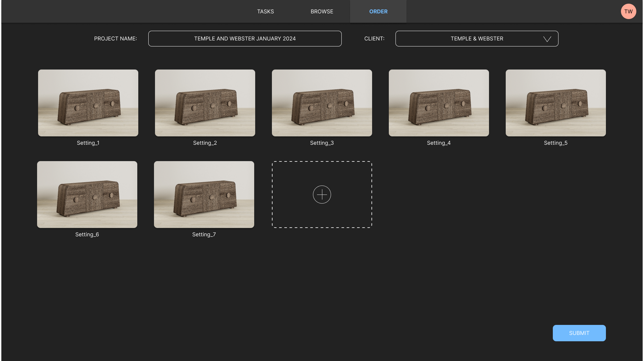Screen dimensions: 644x361
Task: Select the Setting_3 thumbnail
Action: coord(322,103)
